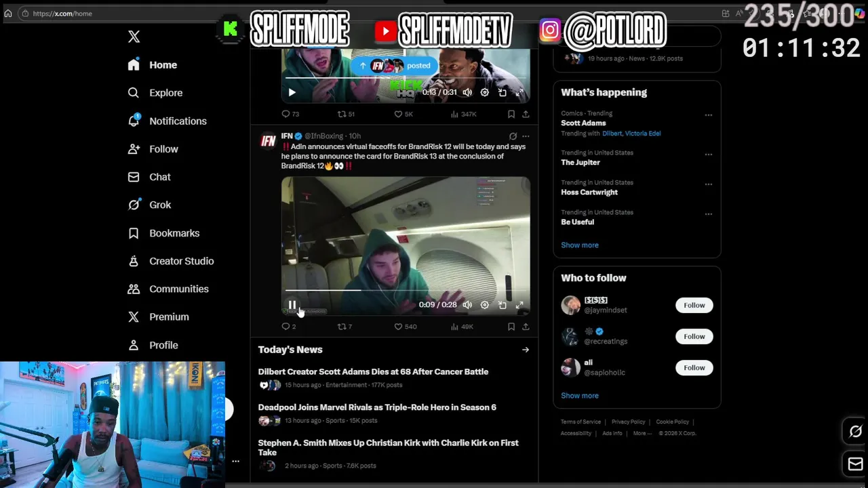868x488 pixels.
Task: Open IFN profile avatar
Action: 269,140
